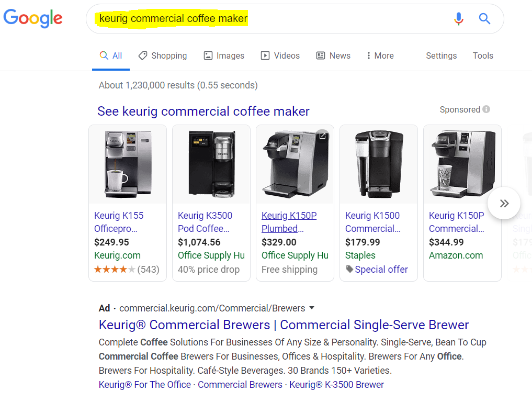Click the $179.99 Staples price

click(363, 242)
